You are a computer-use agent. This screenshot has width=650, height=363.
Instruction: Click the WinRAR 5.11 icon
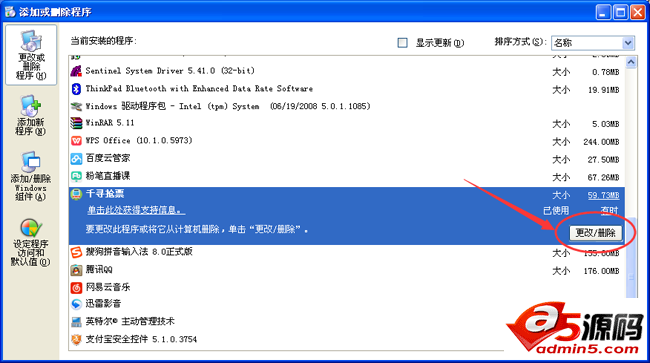(76, 123)
